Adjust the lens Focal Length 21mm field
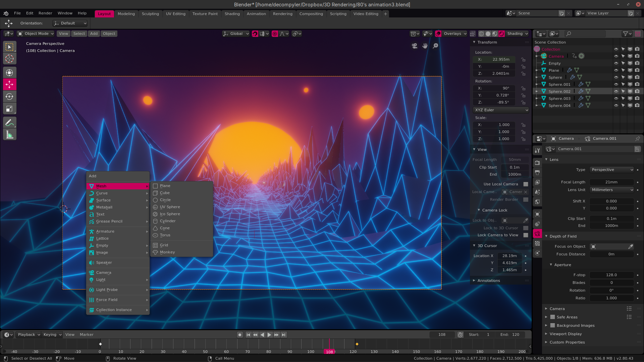Screen dimensions: 644x362 pyautogui.click(x=612, y=182)
